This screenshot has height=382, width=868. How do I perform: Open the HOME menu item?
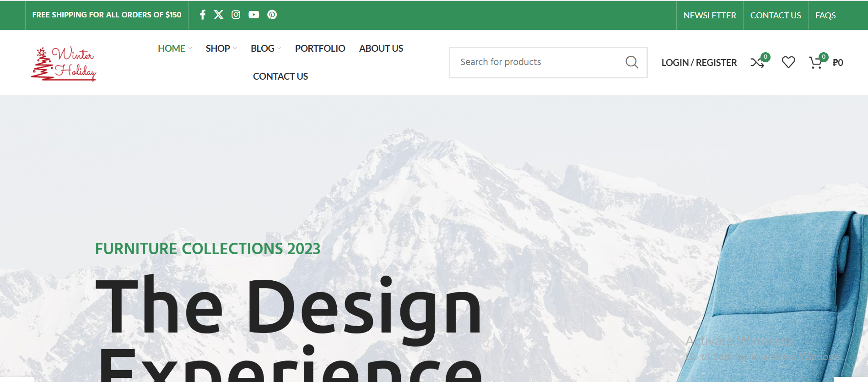(x=172, y=48)
